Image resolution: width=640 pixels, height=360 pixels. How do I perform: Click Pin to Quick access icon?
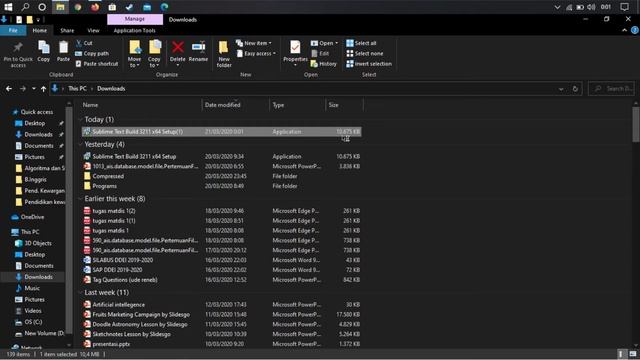18,54
